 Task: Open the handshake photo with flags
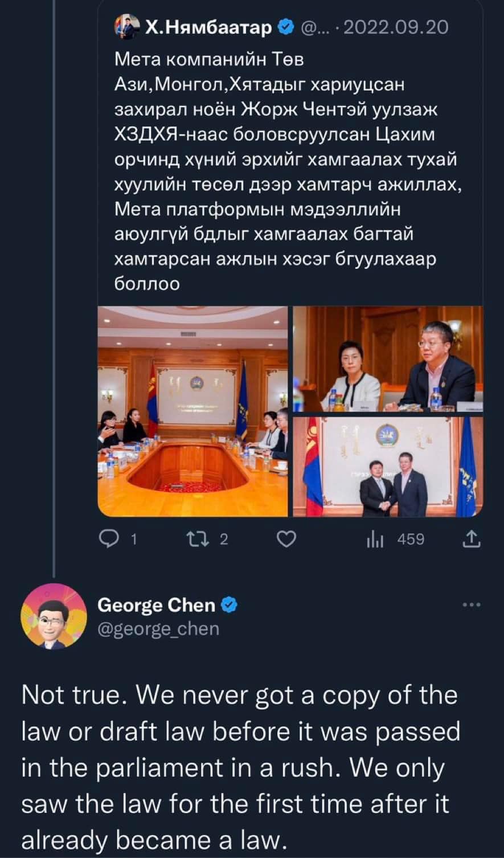click(x=388, y=467)
